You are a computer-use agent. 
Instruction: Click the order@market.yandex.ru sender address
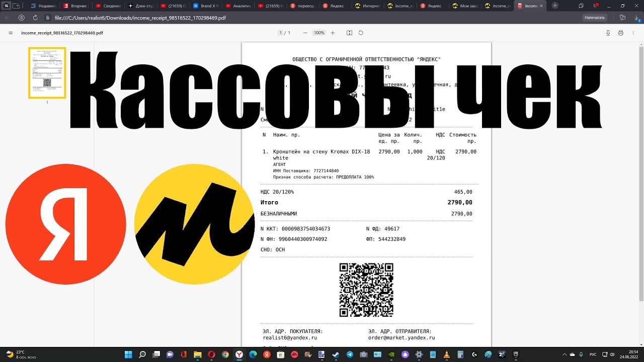point(401,338)
